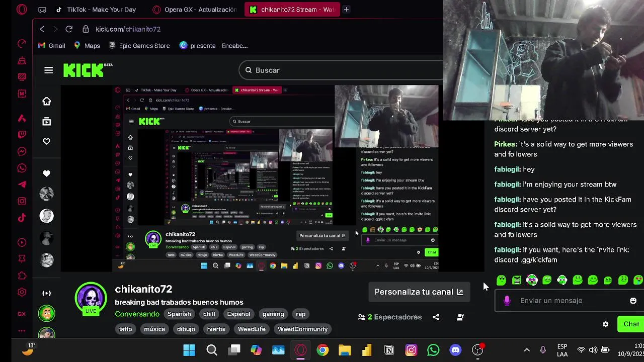Viewport: 644px width, 362px height.
Task: Open the Kick hamburger menu
Action: coord(48,70)
